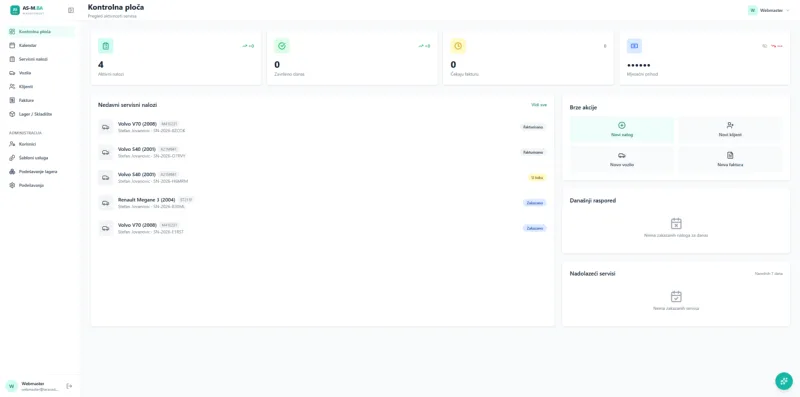Click the Narednih 7 dana label
Image resolution: width=800 pixels, height=397 pixels.
pos(768,274)
